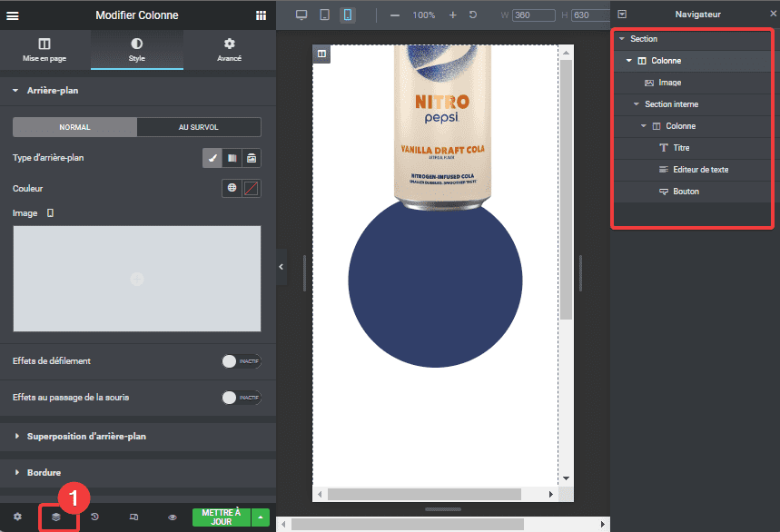This screenshot has height=532, width=780.
Task: Reset the zoom level
Action: pos(473,15)
